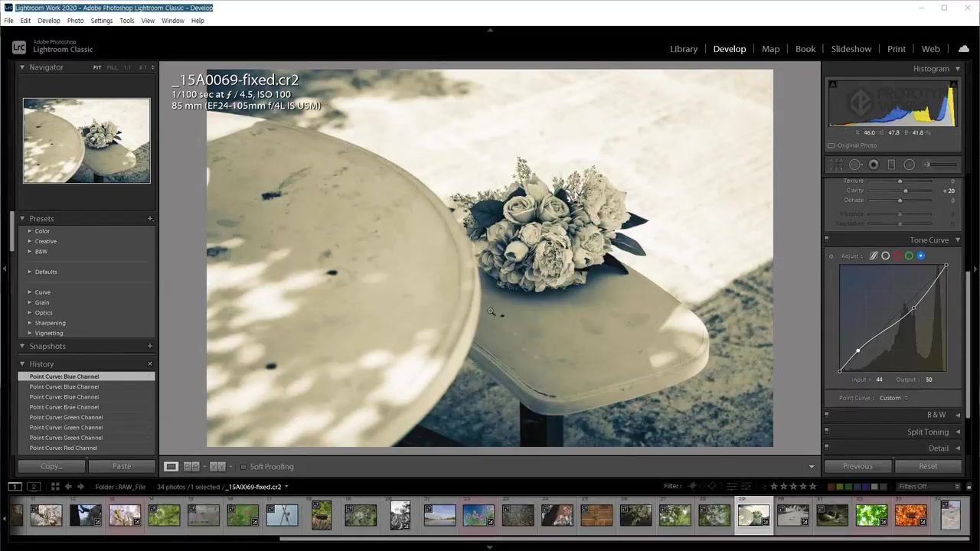The image size is (980, 551).
Task: Open the Develop menu in menu bar
Action: pos(48,21)
